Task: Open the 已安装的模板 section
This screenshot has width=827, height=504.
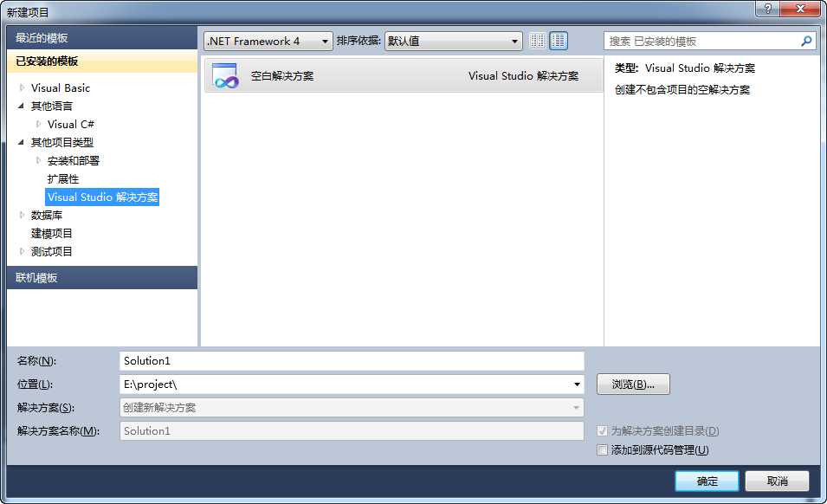Action: (102, 61)
